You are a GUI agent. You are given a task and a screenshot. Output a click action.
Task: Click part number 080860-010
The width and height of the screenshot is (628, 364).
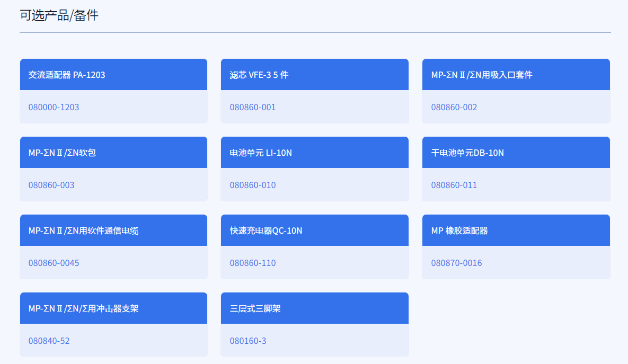[253, 185]
